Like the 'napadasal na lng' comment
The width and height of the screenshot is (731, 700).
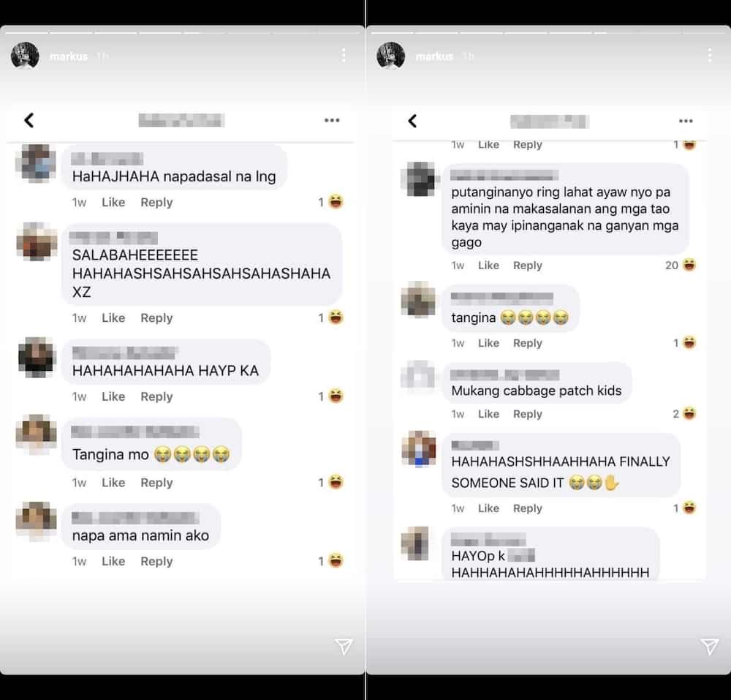click(x=113, y=203)
